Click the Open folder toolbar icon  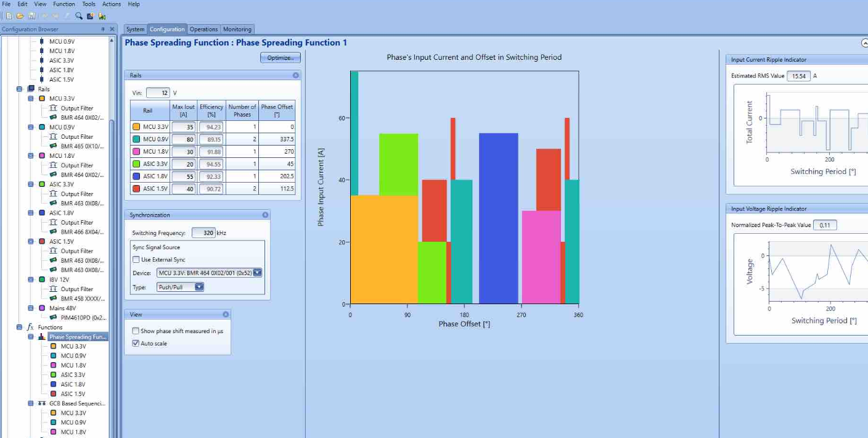click(x=20, y=16)
